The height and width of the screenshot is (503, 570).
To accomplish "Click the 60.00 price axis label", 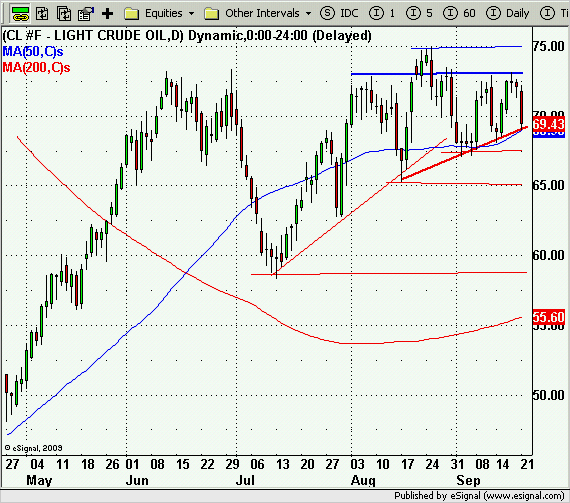I will 549,255.
